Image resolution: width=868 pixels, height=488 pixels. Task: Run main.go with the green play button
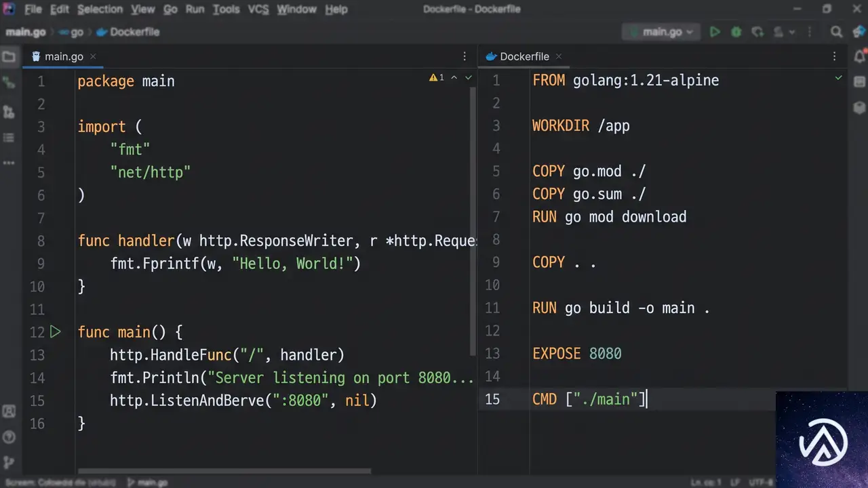[x=715, y=32]
